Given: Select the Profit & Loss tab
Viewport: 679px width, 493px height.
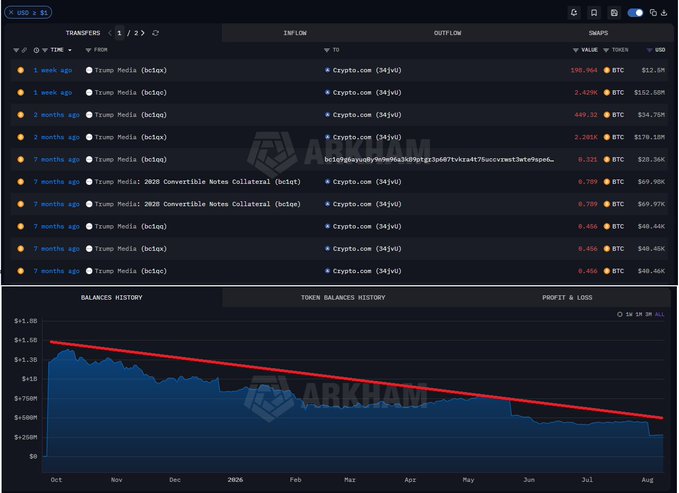Looking at the screenshot, I should point(567,298).
